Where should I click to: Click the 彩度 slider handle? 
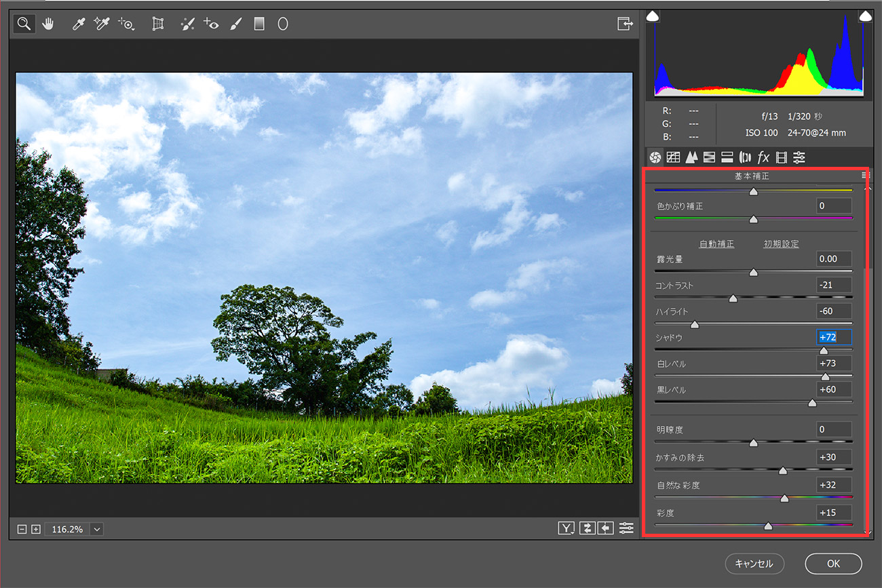coord(768,526)
